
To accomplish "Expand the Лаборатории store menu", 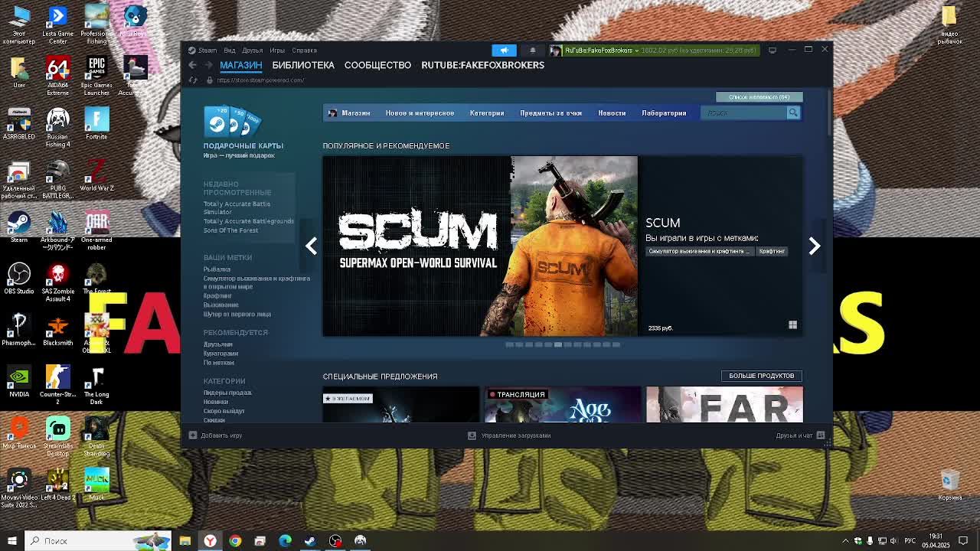I will pos(664,113).
